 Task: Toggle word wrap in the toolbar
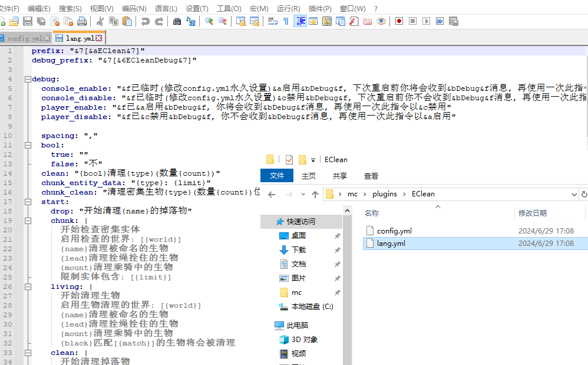pyautogui.click(x=273, y=21)
